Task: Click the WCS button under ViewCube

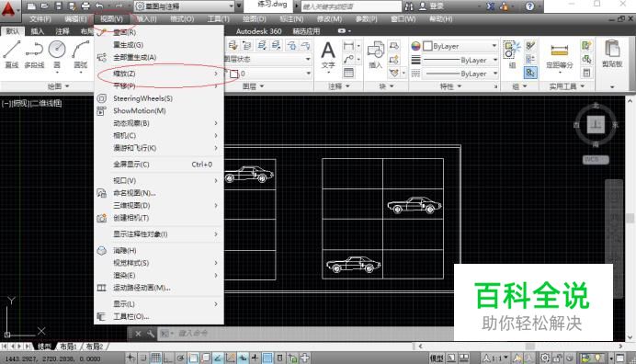Action: pyautogui.click(x=596, y=159)
